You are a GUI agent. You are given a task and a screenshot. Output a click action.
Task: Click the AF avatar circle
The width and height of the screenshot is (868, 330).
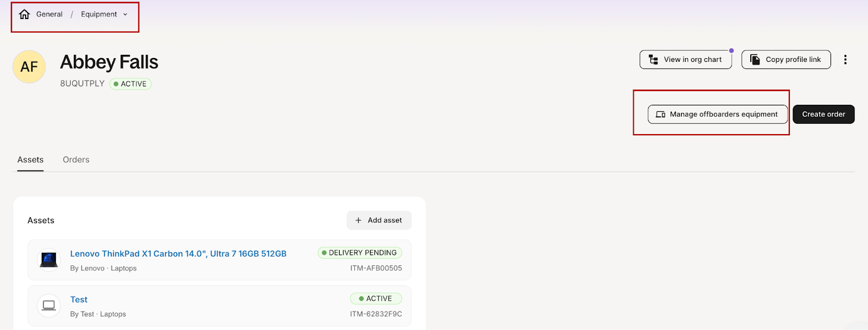point(29,67)
